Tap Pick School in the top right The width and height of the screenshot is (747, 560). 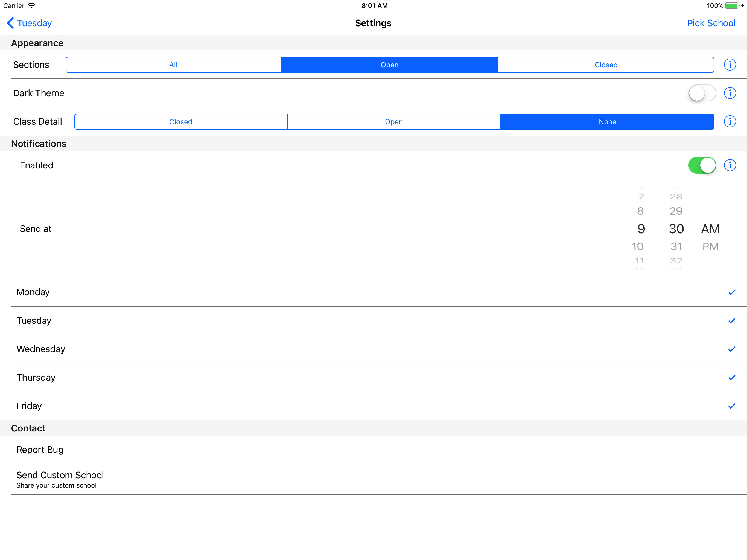click(712, 23)
